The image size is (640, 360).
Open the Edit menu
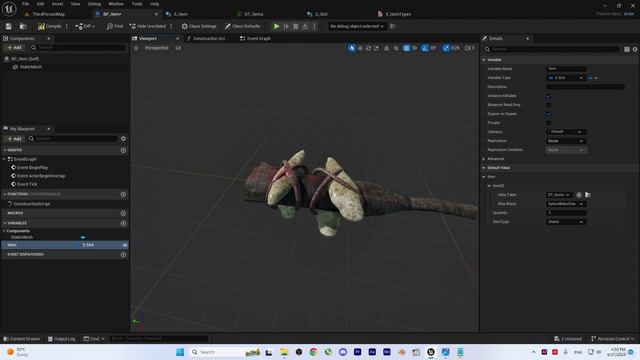[40, 4]
